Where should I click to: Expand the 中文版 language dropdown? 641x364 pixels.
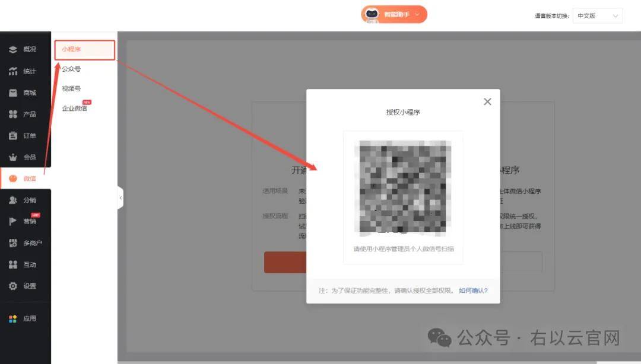598,15
